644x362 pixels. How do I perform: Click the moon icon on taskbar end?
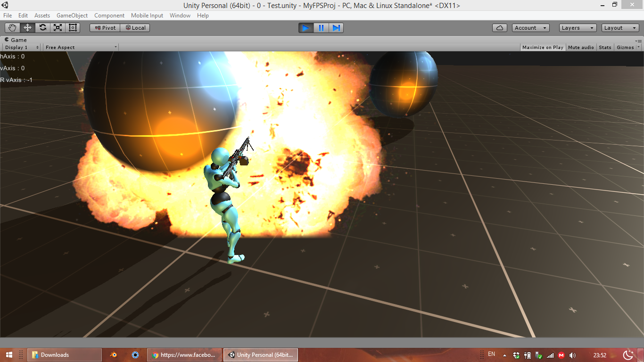coord(628,355)
